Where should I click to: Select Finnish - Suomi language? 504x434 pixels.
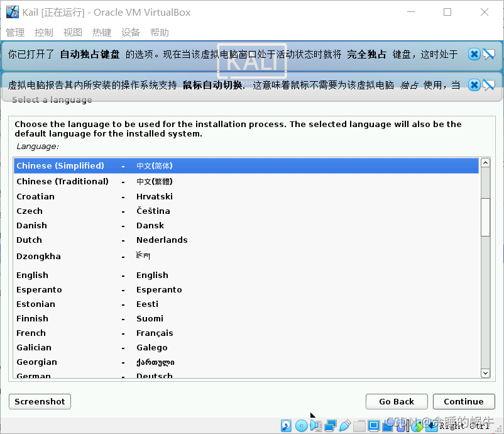tap(246, 319)
